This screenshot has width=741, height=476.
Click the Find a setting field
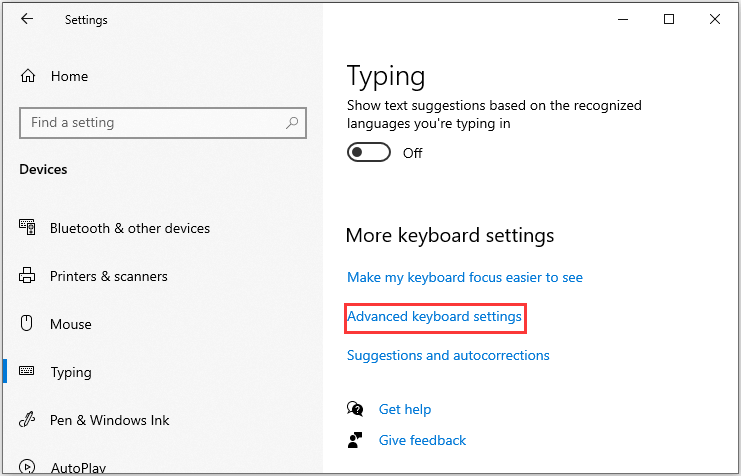163,123
